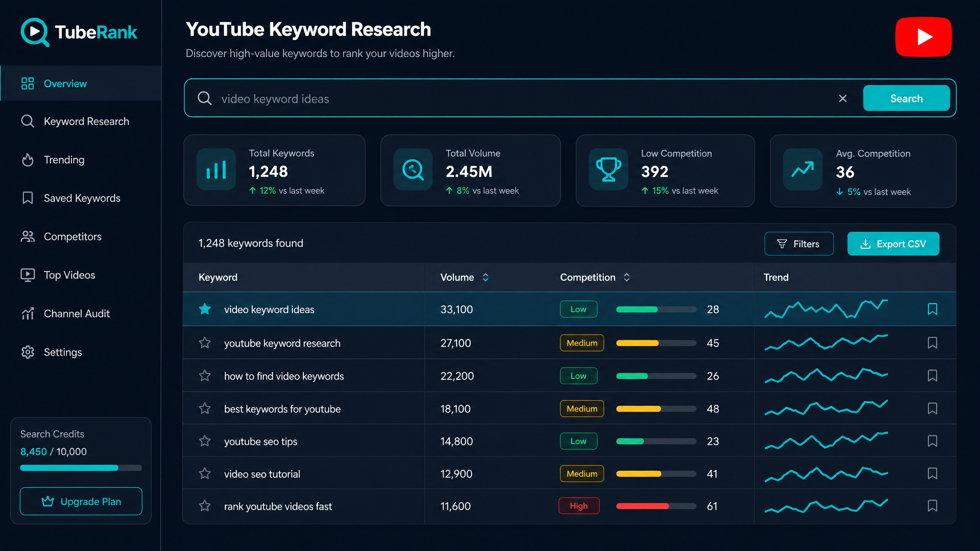
Task: Toggle bookmark for 'rank youtube videos fast'
Action: click(x=932, y=506)
